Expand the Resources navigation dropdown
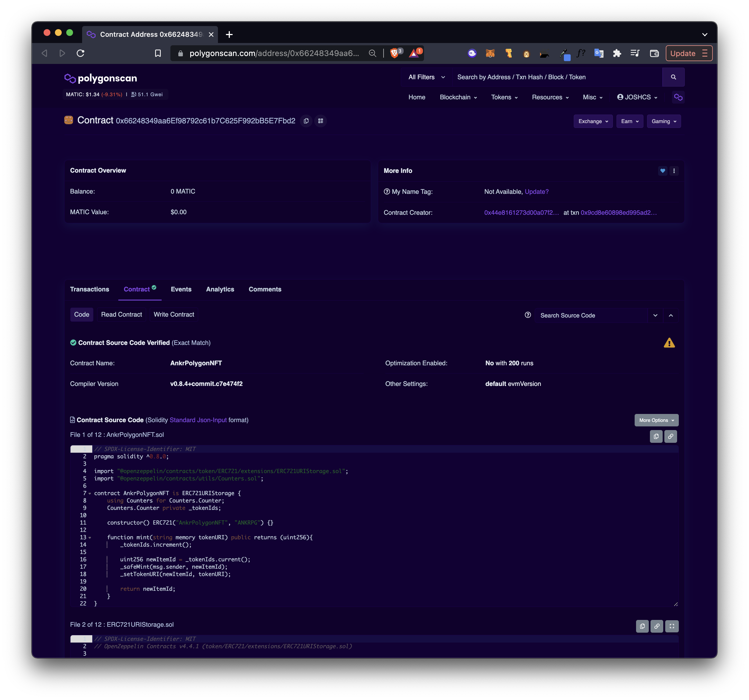This screenshot has width=749, height=700. click(x=550, y=97)
